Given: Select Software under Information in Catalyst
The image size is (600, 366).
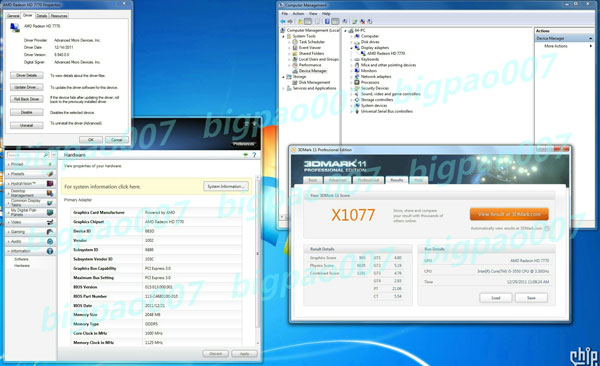Looking at the screenshot, I should [21, 259].
